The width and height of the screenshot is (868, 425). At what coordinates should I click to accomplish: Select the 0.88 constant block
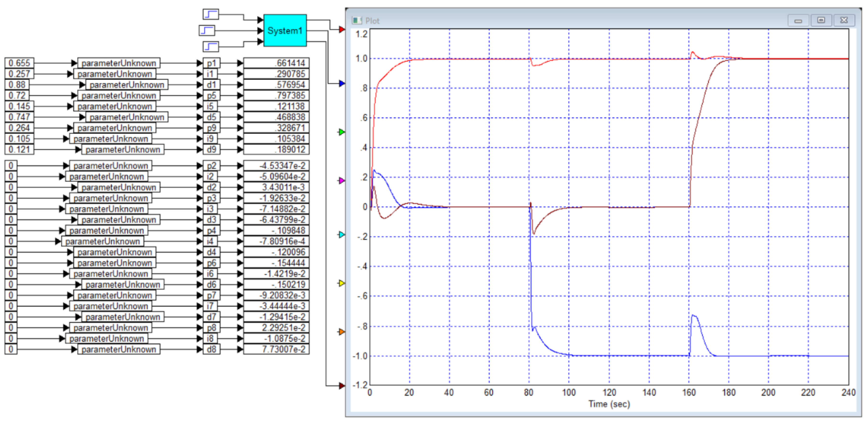(17, 85)
